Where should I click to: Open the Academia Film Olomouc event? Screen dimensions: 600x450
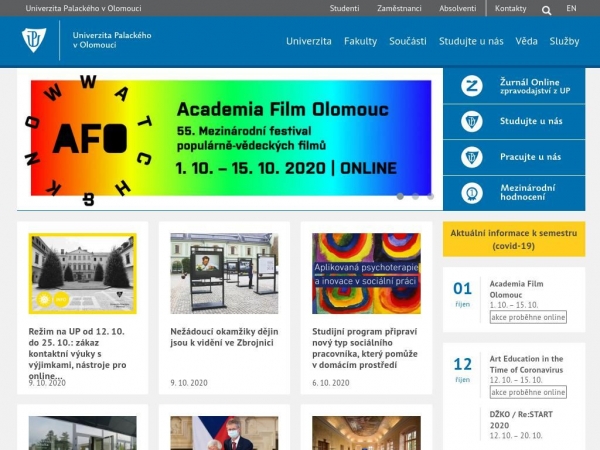[517, 289]
